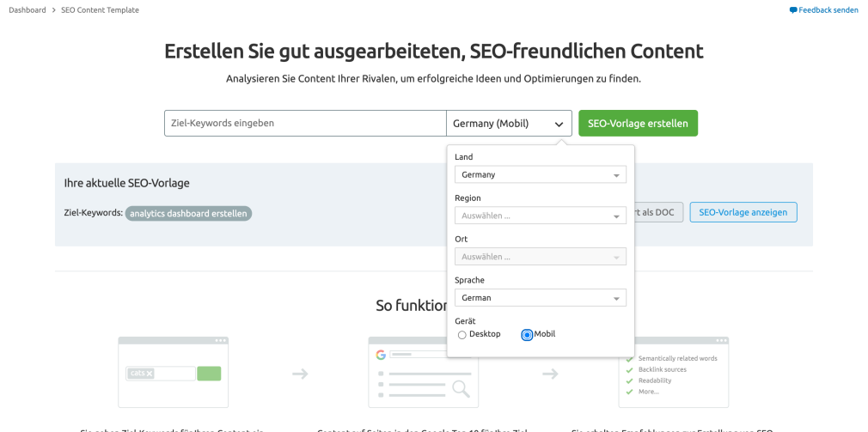The height and width of the screenshot is (432, 868).
Task: Click the SEO-Vorlage anzeigen button
Action: coord(743,212)
